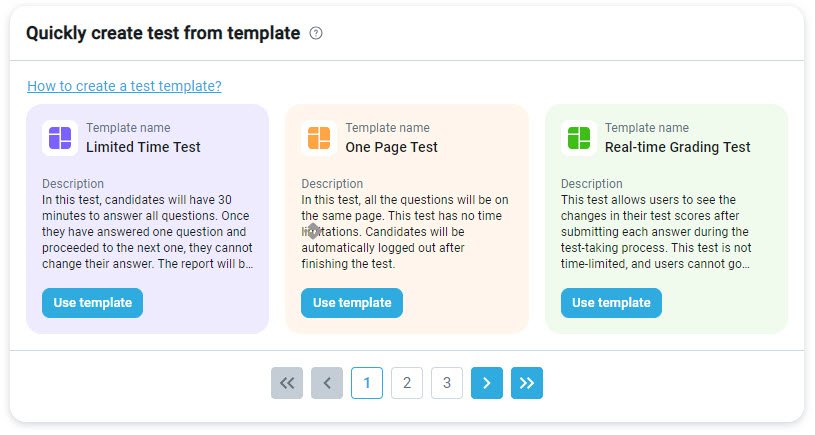Use the Limited Time Test template
Viewport: 815px width, 435px height.
pos(92,303)
